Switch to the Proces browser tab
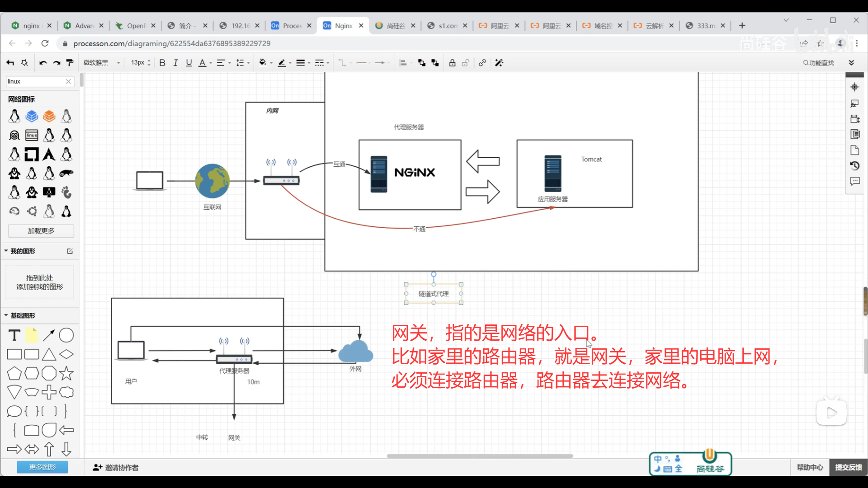The width and height of the screenshot is (868, 488). 292,26
